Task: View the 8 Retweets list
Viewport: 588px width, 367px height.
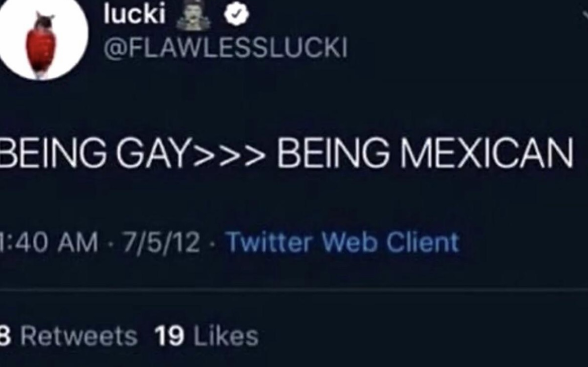Action: click(69, 335)
